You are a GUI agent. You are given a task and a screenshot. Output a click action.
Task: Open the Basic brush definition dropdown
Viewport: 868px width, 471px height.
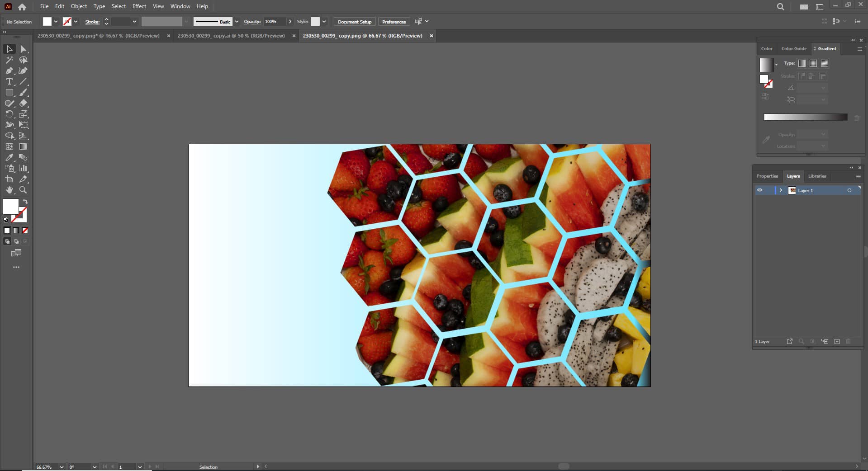tap(237, 21)
